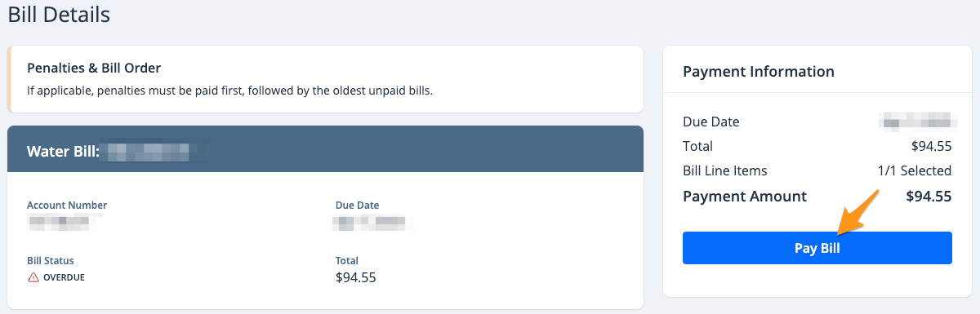Click the Water Bill header bar
This screenshot has width=980, height=314.
pos(325,151)
